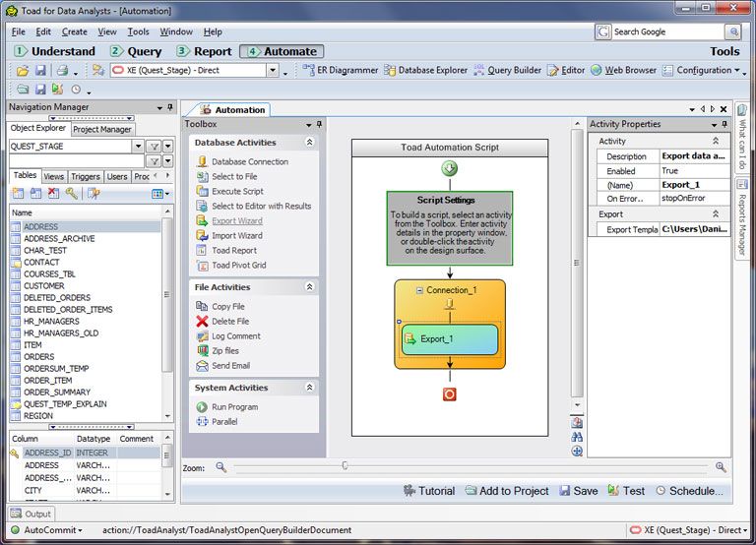Launch the Query Builder

pos(507,71)
